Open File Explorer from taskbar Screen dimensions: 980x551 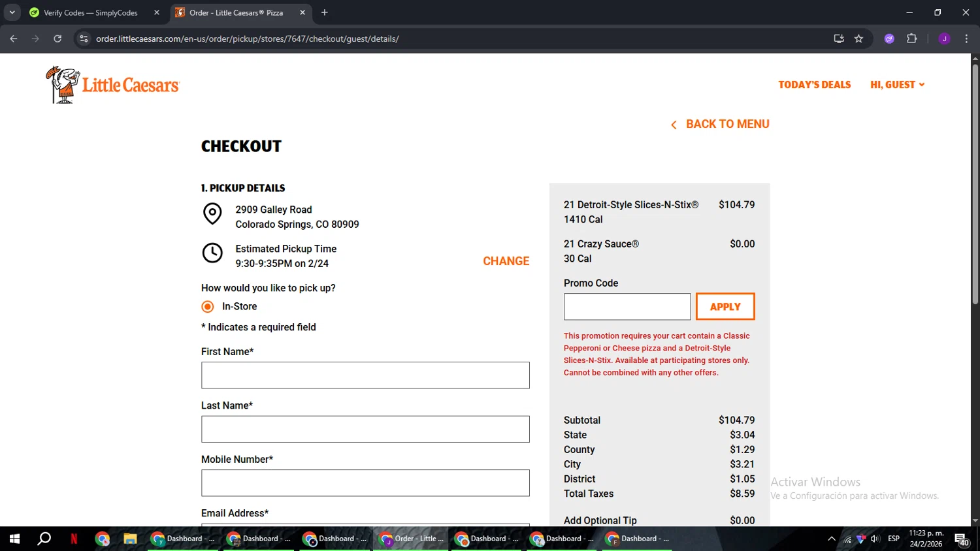tap(130, 539)
